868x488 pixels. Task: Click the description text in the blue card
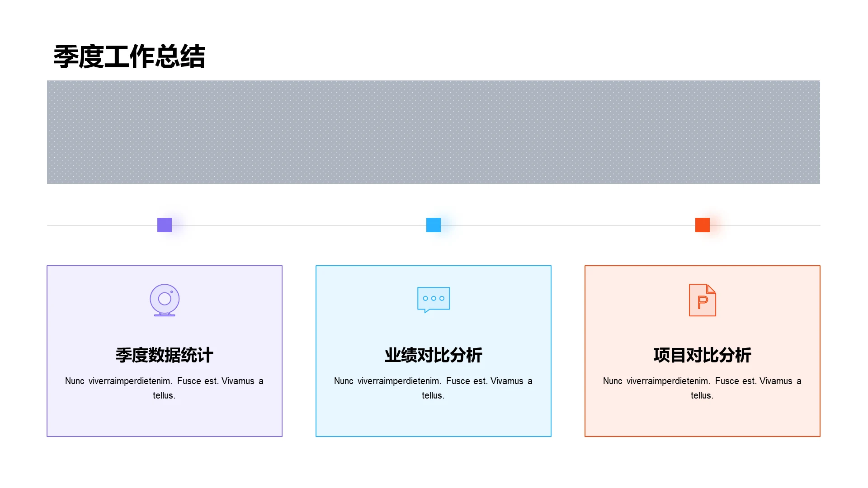tap(433, 388)
